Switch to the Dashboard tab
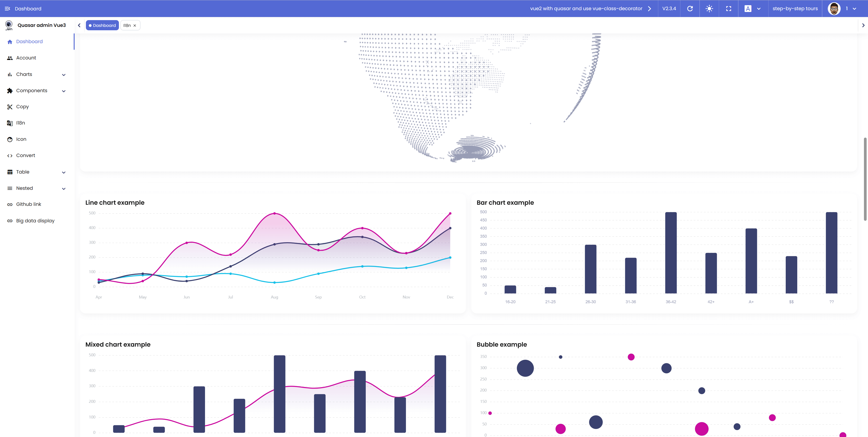Screen dimensions: 868x437 102,25
